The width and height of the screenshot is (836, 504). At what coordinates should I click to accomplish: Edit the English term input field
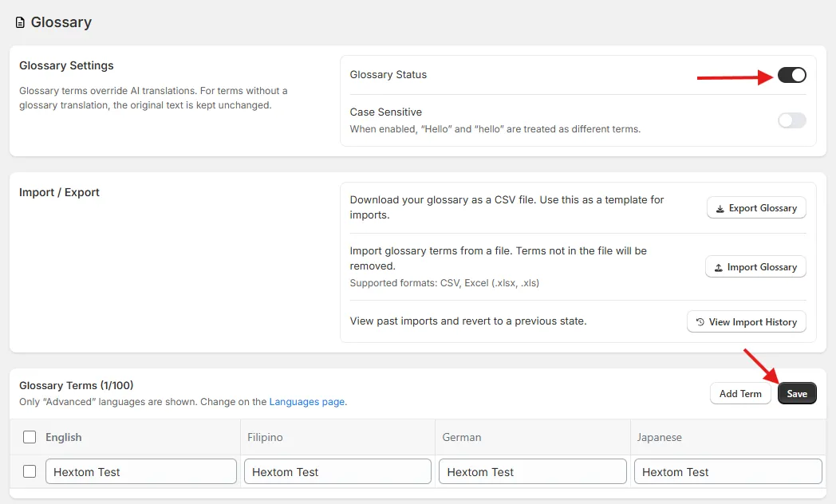tap(141, 471)
